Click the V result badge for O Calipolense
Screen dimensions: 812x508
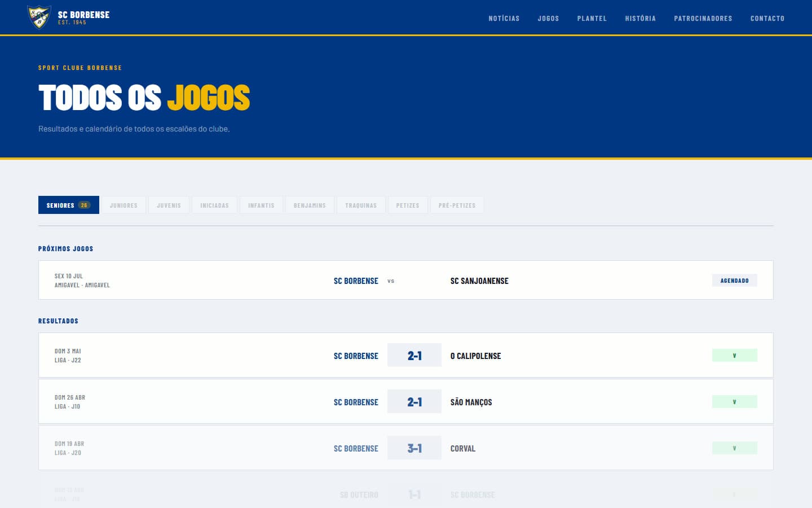tap(734, 356)
